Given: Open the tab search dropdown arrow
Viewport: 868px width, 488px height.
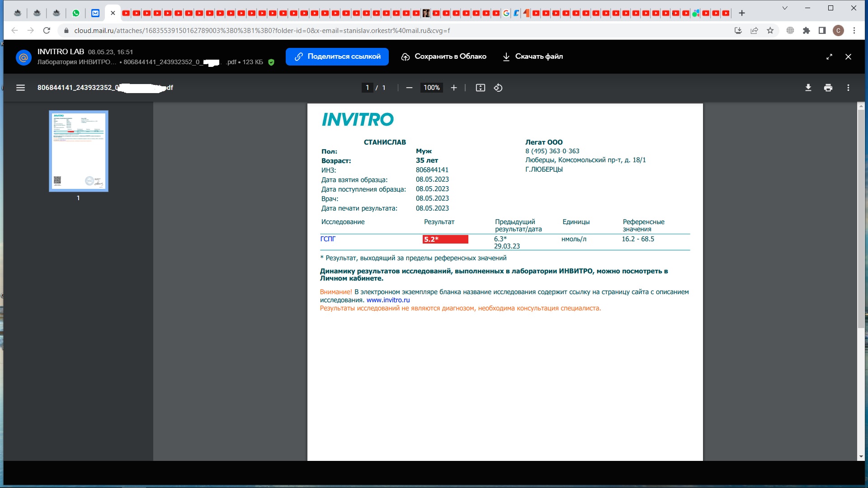Looking at the screenshot, I should 785,8.
